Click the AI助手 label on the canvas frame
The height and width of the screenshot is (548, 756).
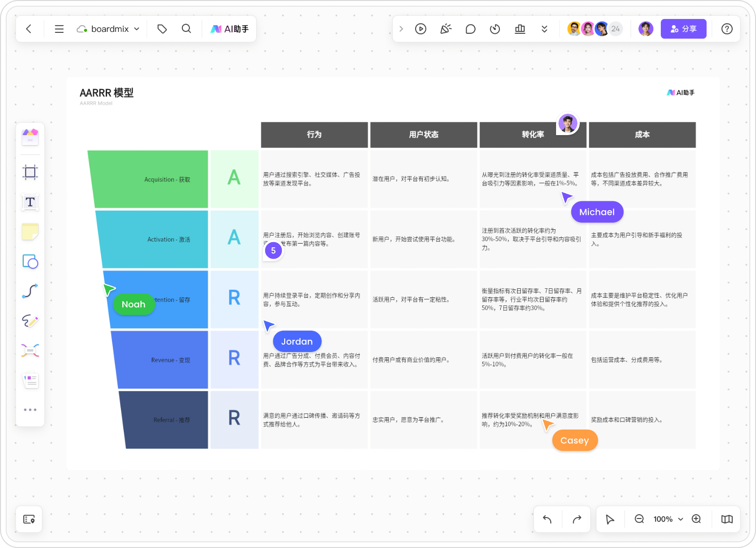click(x=681, y=93)
